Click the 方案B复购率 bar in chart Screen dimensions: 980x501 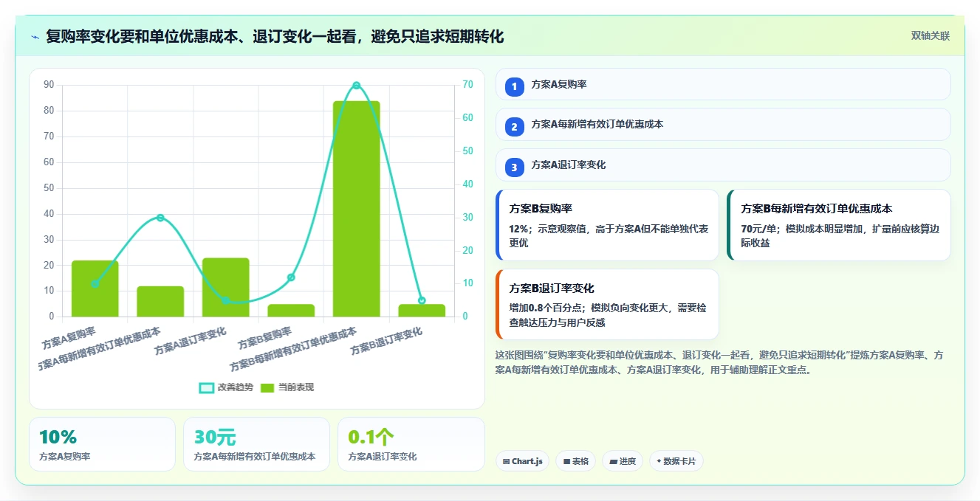291,310
